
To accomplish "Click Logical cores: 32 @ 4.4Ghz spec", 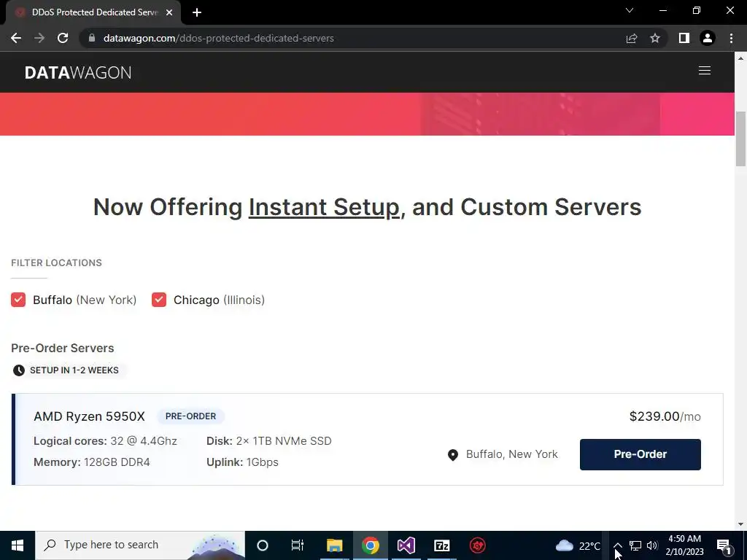I will [x=105, y=441].
